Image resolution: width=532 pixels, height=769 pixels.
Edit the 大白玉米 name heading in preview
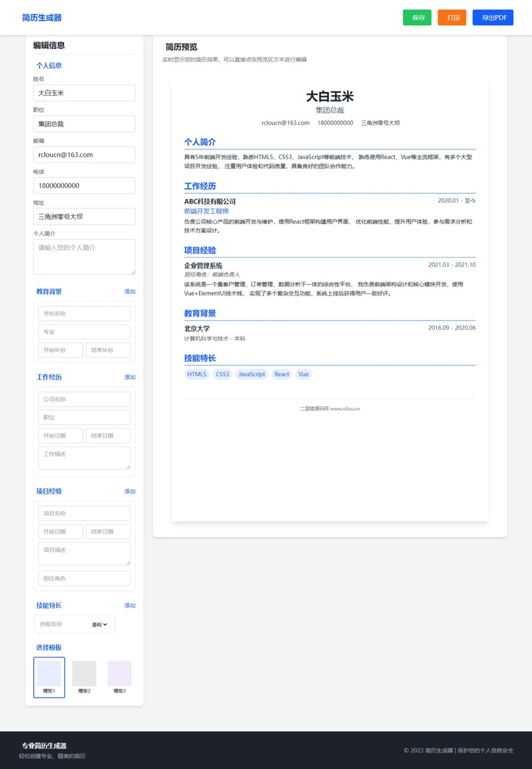point(329,96)
